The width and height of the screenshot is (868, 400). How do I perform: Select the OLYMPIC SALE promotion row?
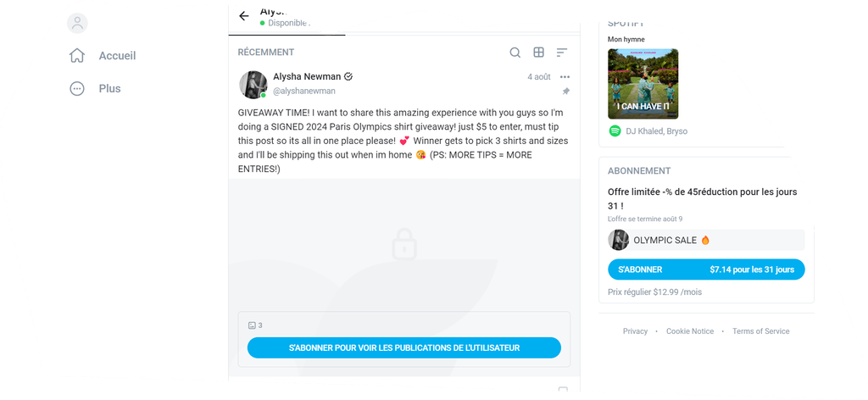(706, 240)
